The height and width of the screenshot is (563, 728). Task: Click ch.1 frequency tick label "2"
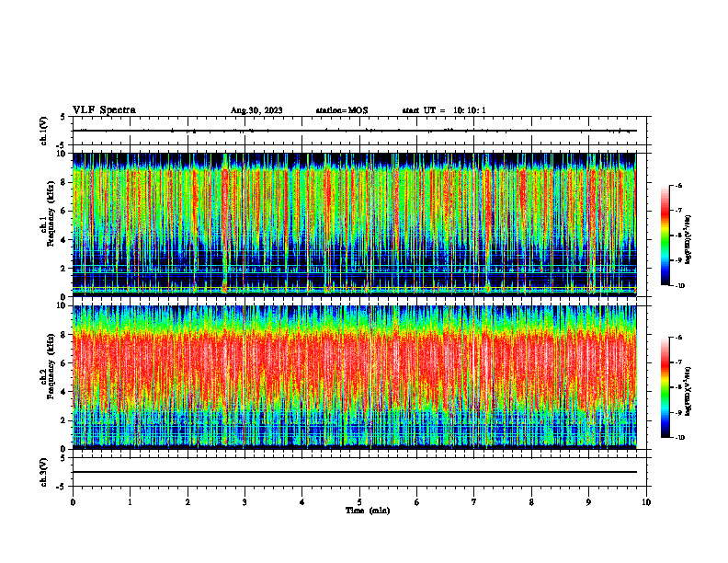pos(64,269)
